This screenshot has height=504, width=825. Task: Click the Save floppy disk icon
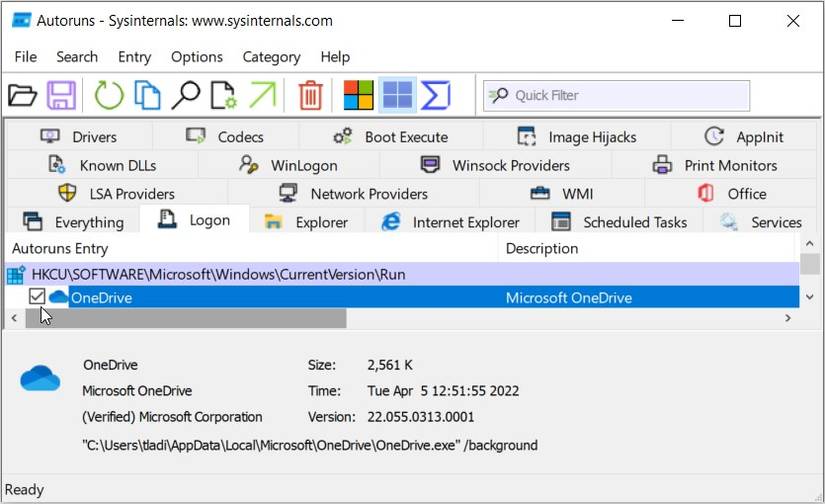coord(62,95)
